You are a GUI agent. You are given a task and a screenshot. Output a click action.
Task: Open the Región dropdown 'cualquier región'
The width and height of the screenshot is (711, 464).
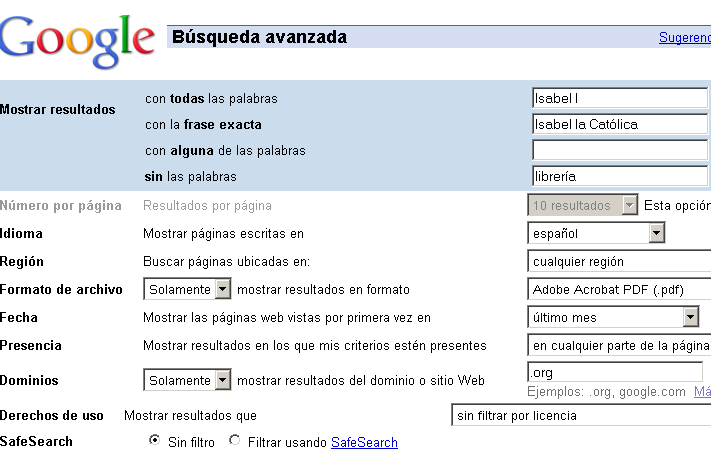tap(619, 261)
